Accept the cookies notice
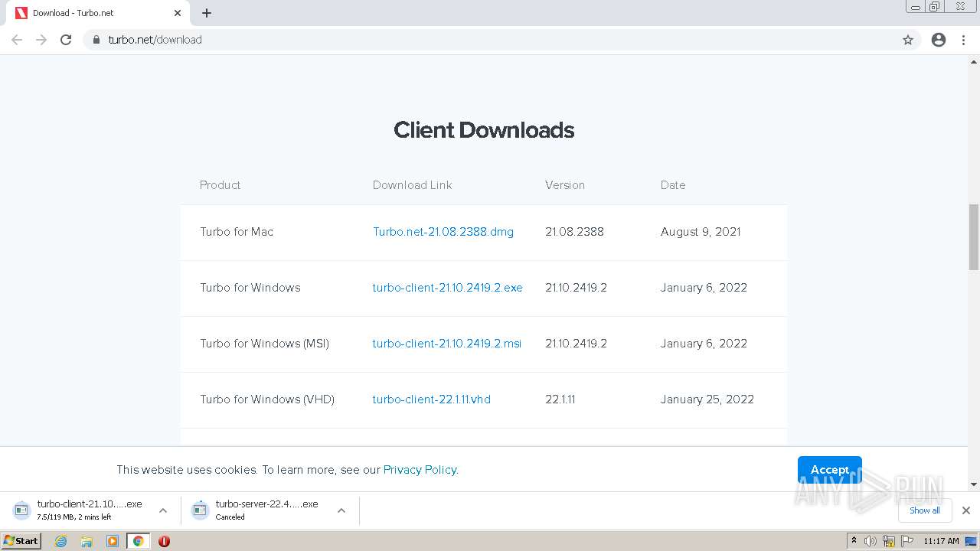The image size is (980, 551). pos(829,470)
